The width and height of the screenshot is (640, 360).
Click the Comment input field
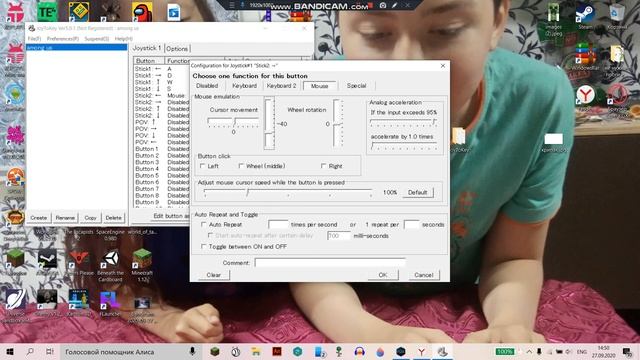[330, 262]
